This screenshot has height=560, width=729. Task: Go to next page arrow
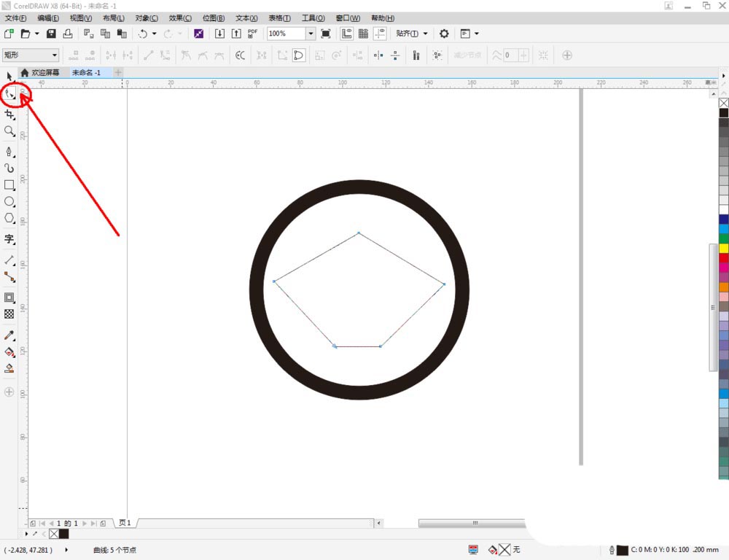[x=85, y=524]
